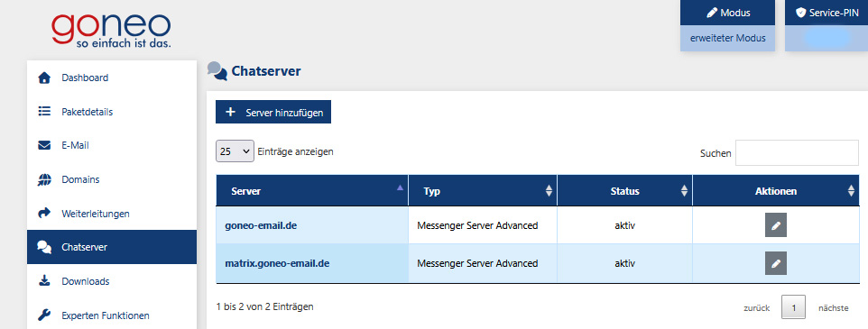Click aktiv status of matrix.goneo-email.de
The image size is (868, 329).
tap(625, 264)
